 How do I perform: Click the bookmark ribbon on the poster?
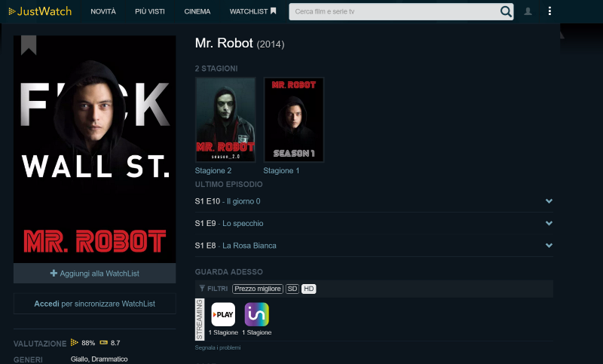pyautogui.click(x=29, y=45)
